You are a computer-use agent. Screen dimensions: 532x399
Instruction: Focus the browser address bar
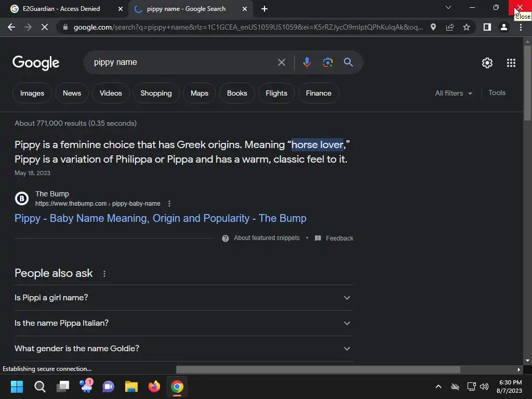tap(248, 27)
